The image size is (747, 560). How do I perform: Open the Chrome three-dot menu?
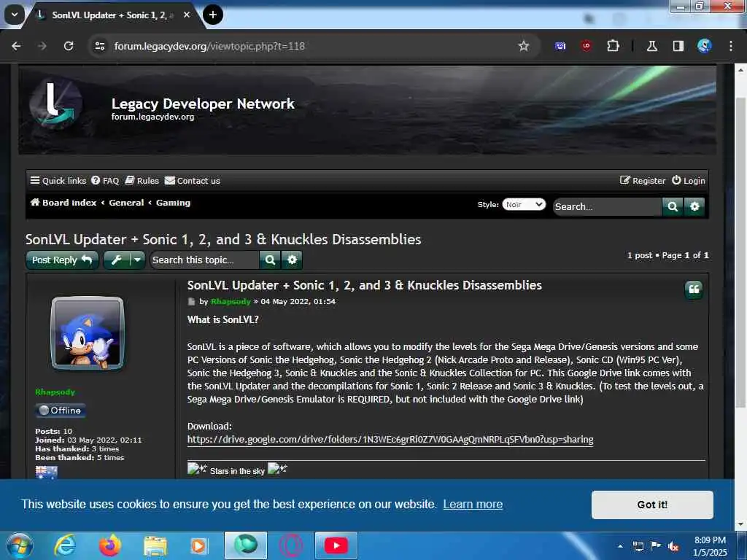click(731, 46)
